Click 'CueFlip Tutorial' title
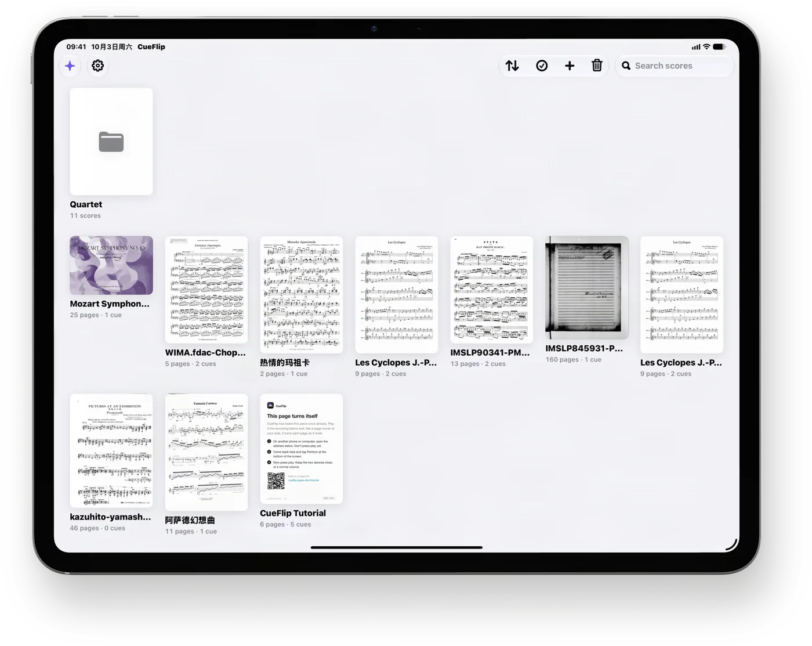Image resolution: width=812 pixels, height=646 pixels. [293, 513]
